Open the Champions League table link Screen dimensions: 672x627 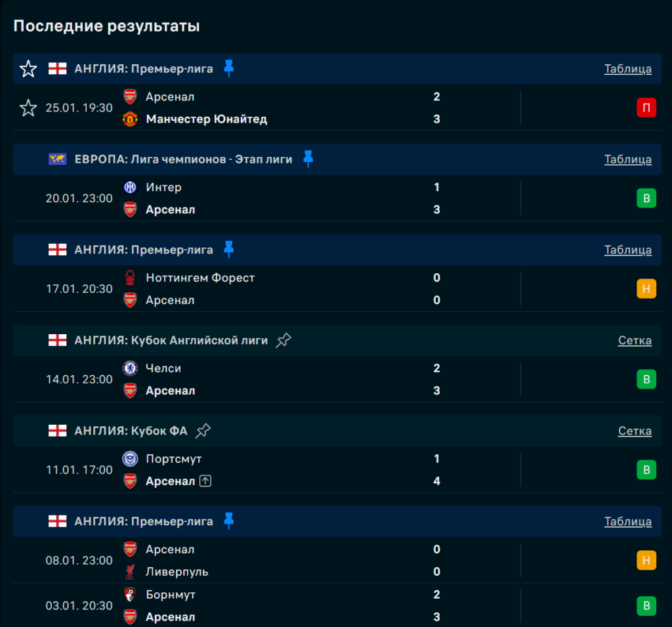point(627,160)
